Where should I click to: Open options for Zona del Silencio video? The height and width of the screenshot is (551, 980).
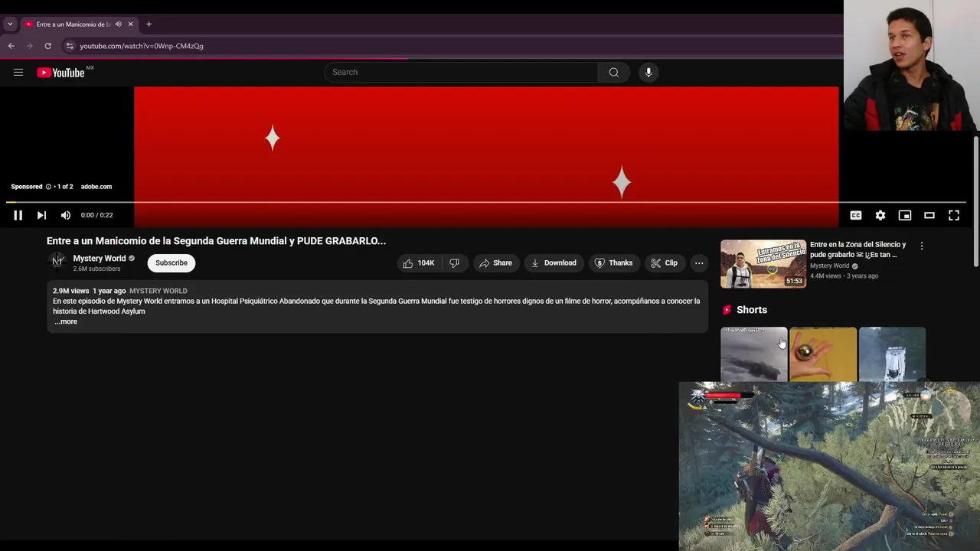(922, 246)
